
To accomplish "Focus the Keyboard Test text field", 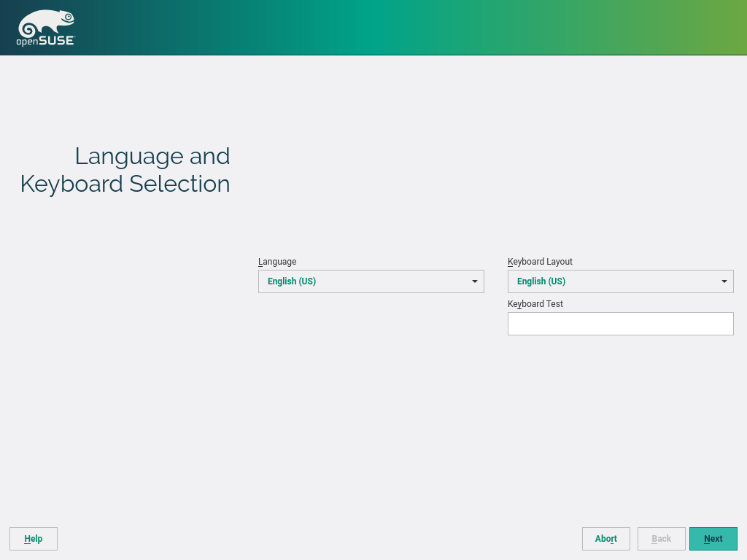I will pos(620,324).
